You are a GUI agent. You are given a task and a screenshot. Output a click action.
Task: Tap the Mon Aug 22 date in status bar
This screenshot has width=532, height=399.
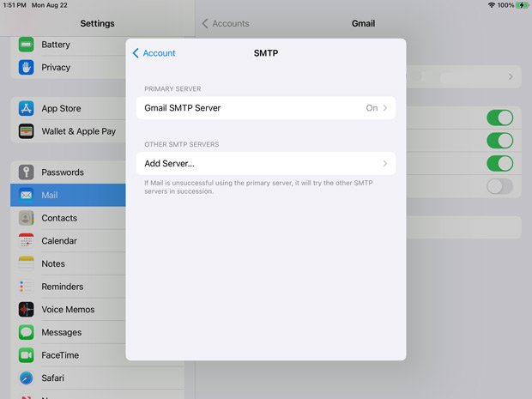point(50,5)
